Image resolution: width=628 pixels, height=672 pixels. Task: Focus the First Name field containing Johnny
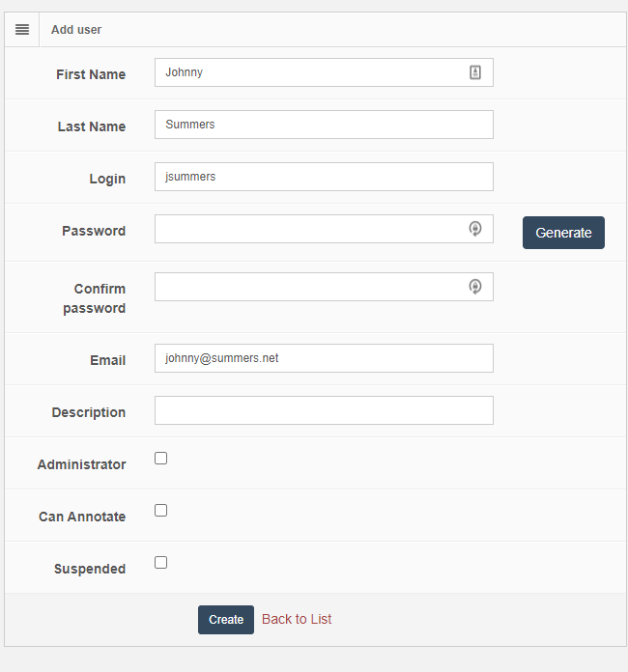[309, 72]
